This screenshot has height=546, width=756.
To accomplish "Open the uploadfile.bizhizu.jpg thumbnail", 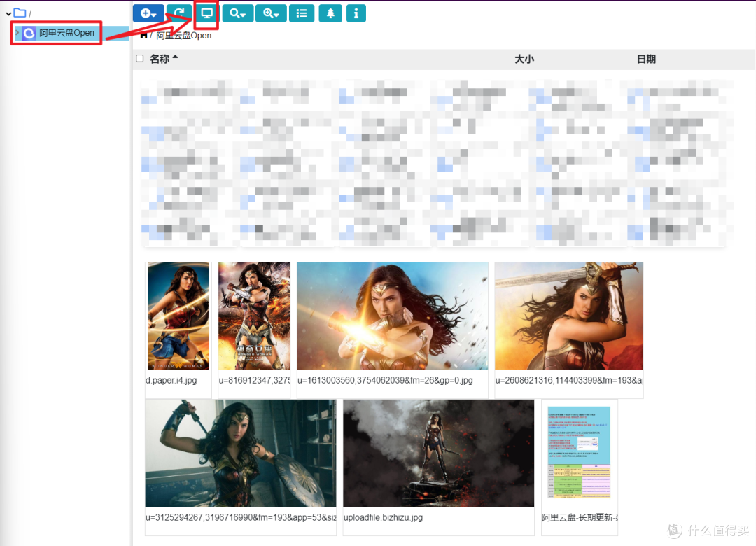I will coord(438,454).
